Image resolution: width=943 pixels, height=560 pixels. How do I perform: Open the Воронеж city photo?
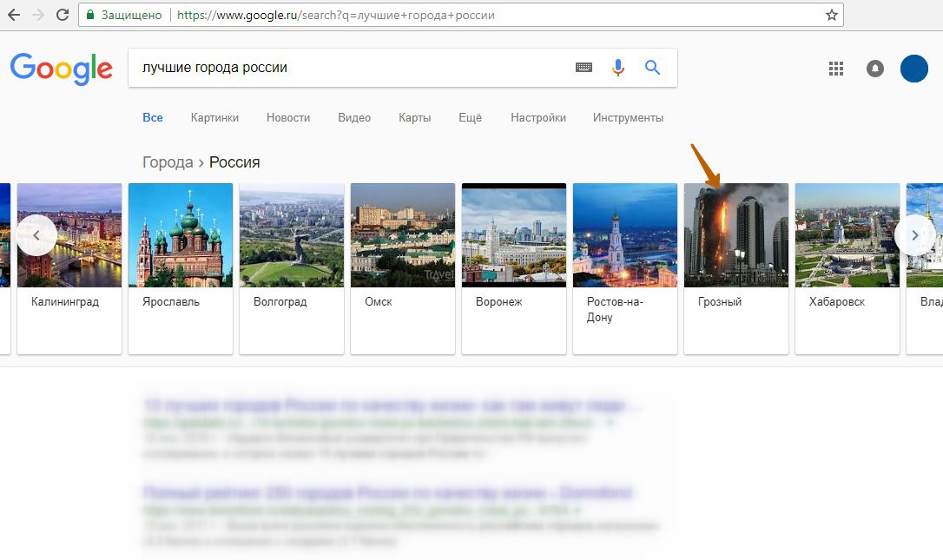[514, 235]
